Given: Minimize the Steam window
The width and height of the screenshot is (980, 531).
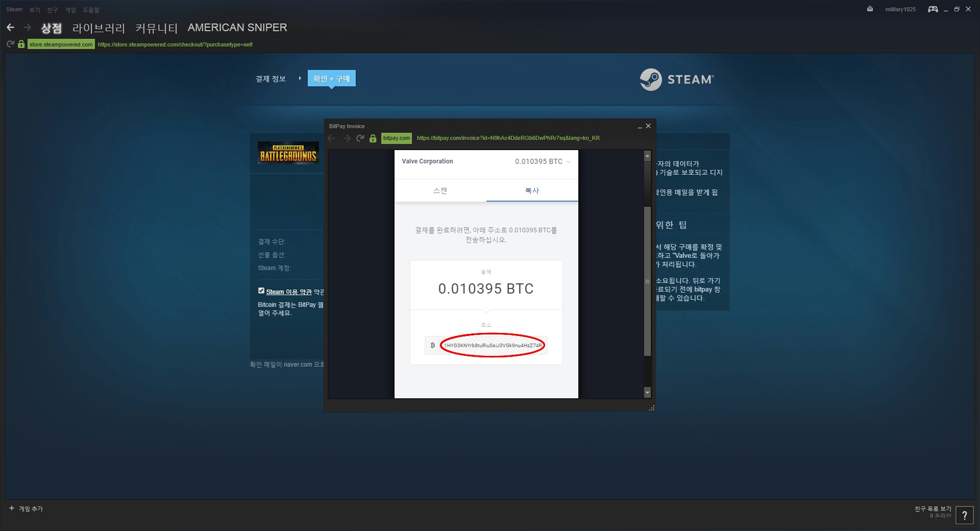Looking at the screenshot, I should pyautogui.click(x=946, y=9).
